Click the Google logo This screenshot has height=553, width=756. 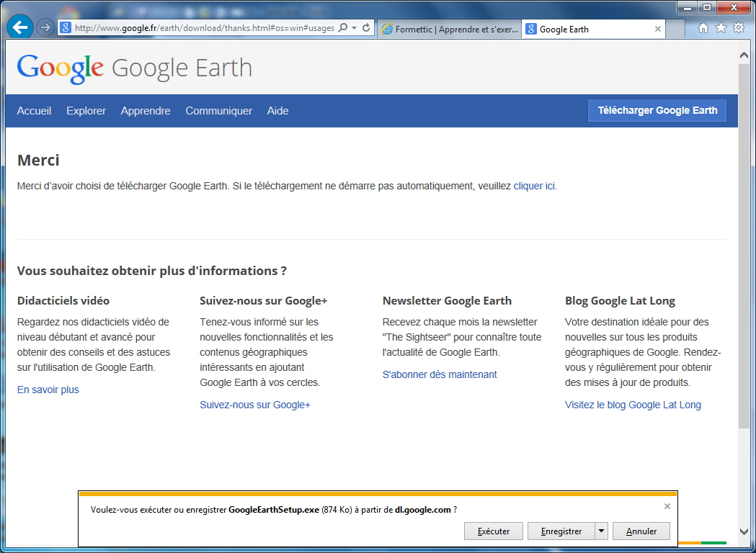(61, 68)
